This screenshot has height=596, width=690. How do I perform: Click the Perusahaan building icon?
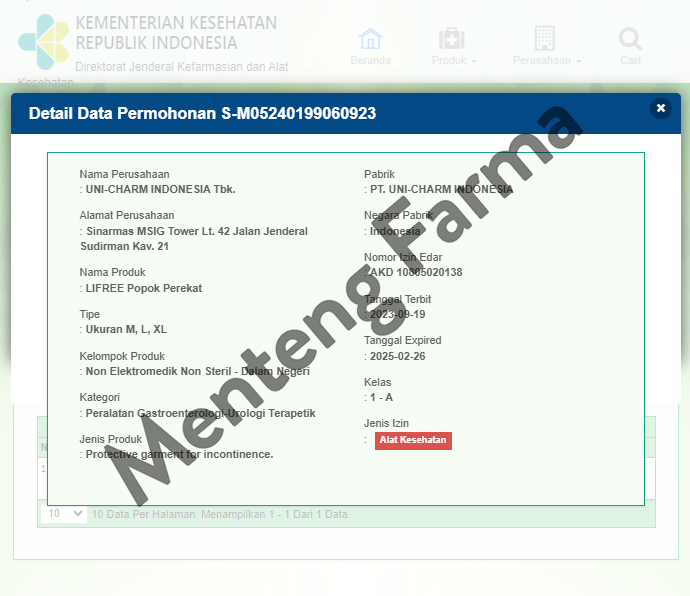[x=544, y=38]
